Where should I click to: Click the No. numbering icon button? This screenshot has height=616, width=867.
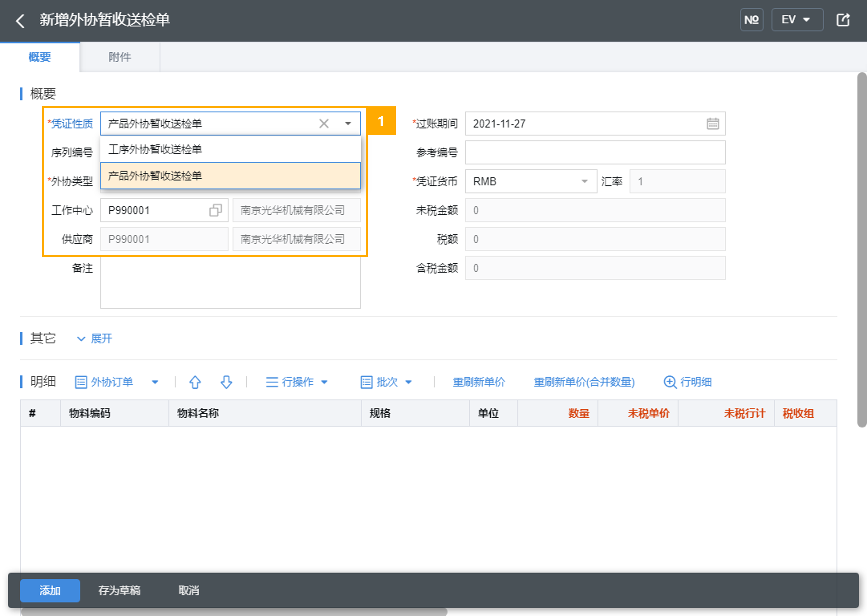coord(751,20)
